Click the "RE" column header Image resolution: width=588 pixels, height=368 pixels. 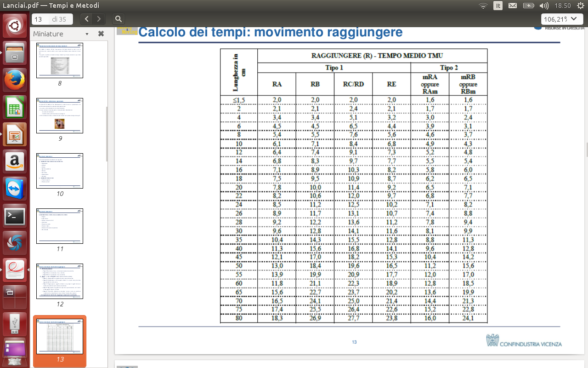coord(391,84)
